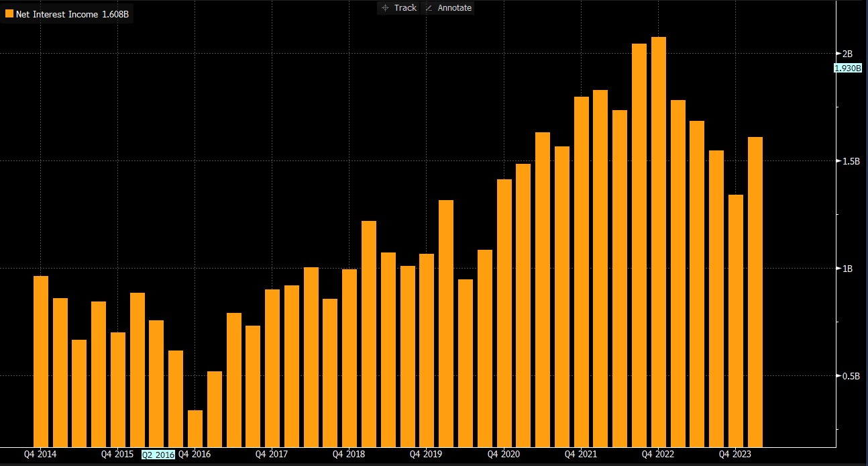Click the Q4 2022 x-axis label
Screen dimensions: 868x466
coord(657,455)
